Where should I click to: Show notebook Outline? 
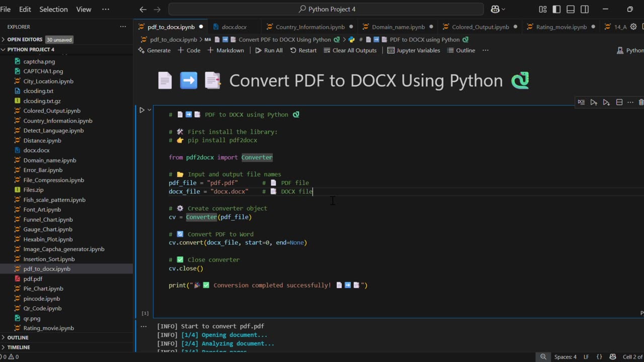(461, 50)
